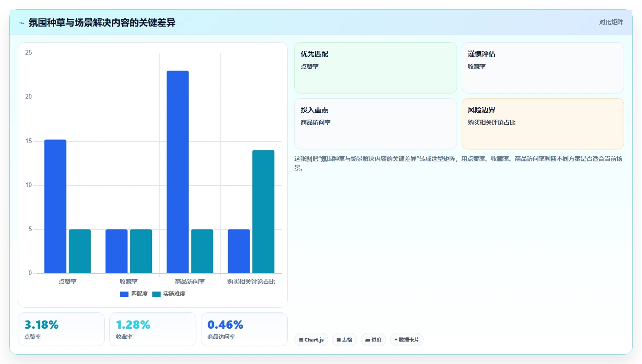Click the y-axis value 15

[28, 141]
